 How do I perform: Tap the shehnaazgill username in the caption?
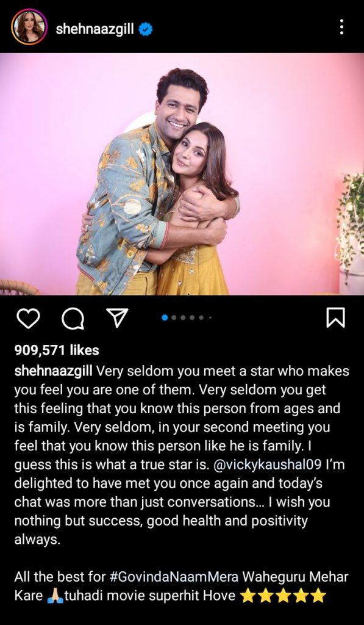pos(54,371)
